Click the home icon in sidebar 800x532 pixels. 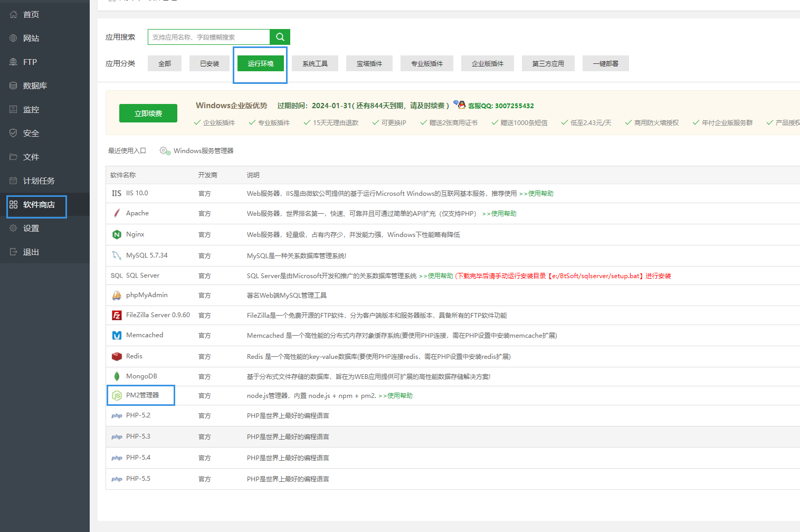(13, 14)
